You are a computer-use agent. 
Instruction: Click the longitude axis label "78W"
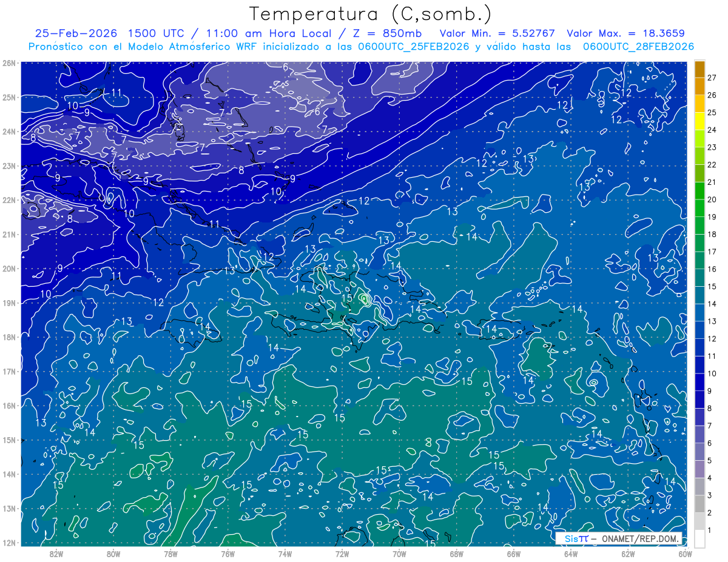coord(170,553)
